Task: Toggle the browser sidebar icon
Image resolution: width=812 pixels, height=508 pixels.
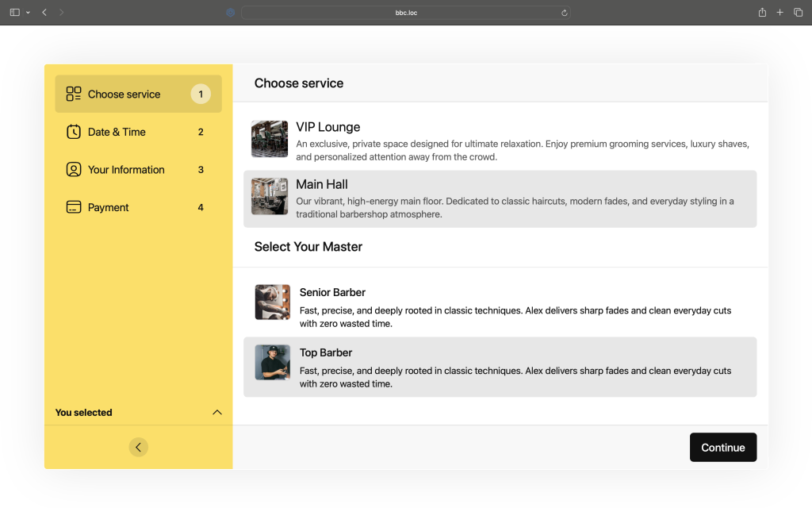Action: point(15,13)
